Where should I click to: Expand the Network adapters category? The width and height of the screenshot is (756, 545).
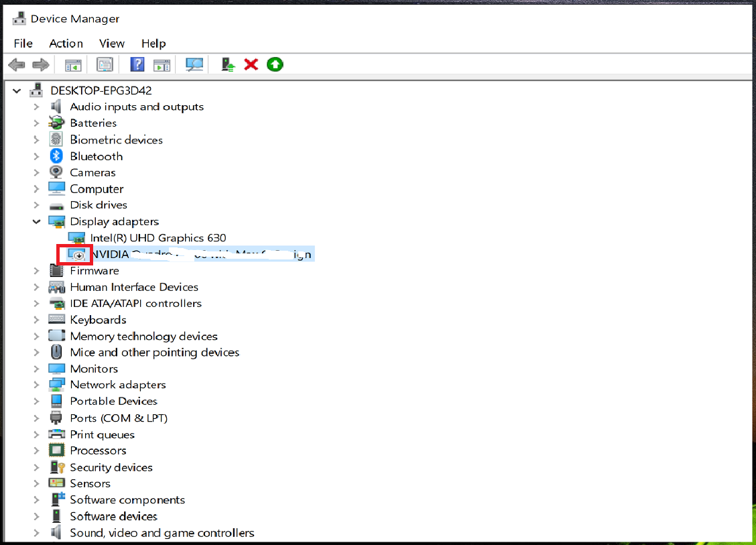[37, 385]
